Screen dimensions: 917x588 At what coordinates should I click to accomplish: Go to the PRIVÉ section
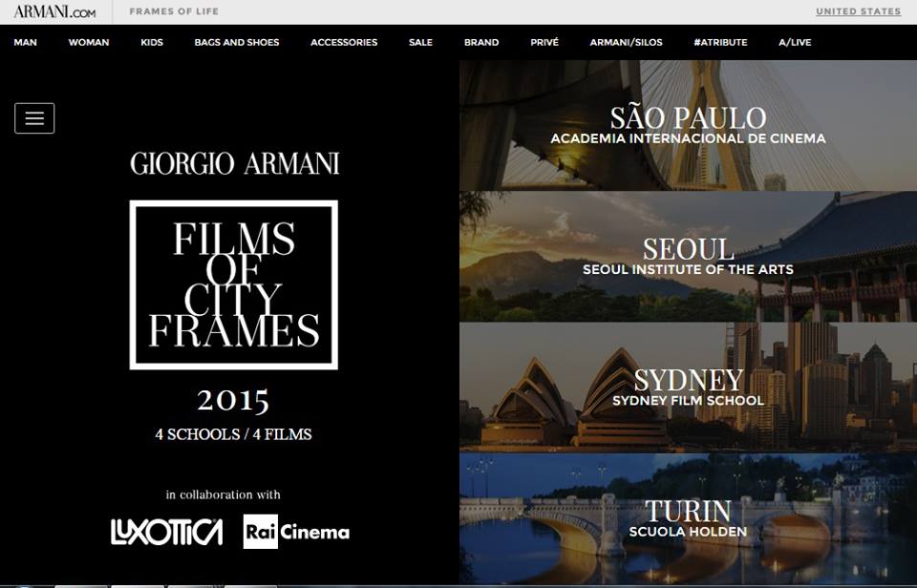pyautogui.click(x=544, y=42)
